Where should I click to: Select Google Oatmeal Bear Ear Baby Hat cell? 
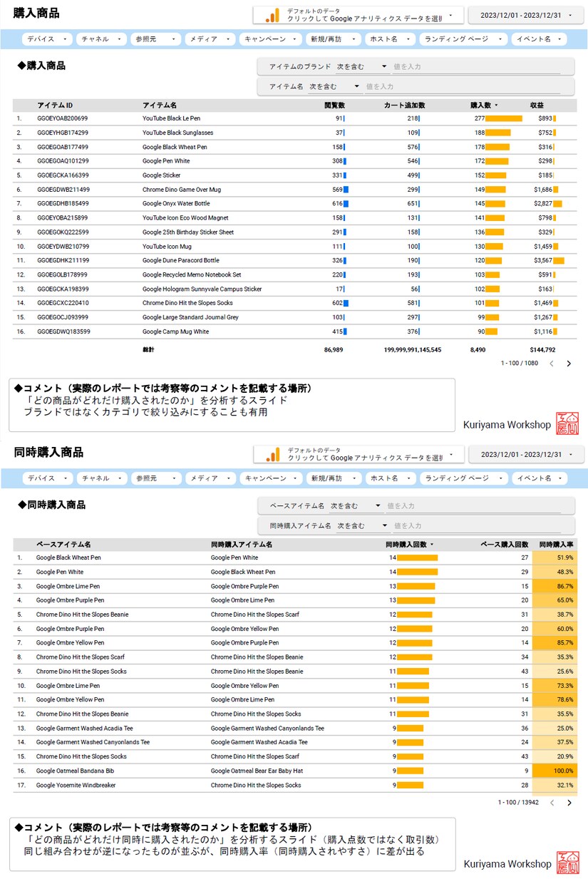pyautogui.click(x=257, y=771)
